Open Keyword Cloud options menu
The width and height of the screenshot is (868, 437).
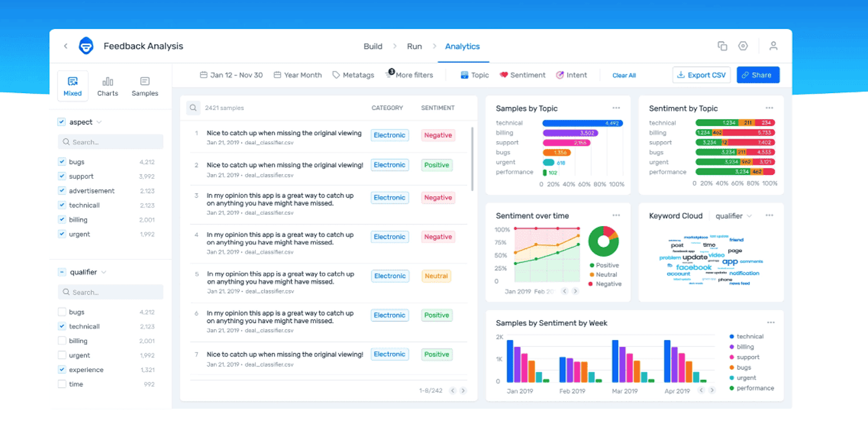click(x=769, y=215)
